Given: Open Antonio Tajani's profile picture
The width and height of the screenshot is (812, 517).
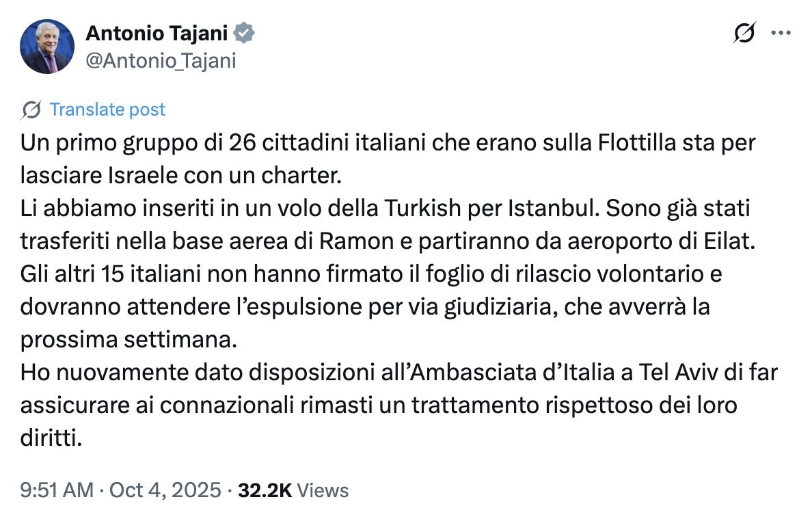Looking at the screenshot, I should [47, 47].
